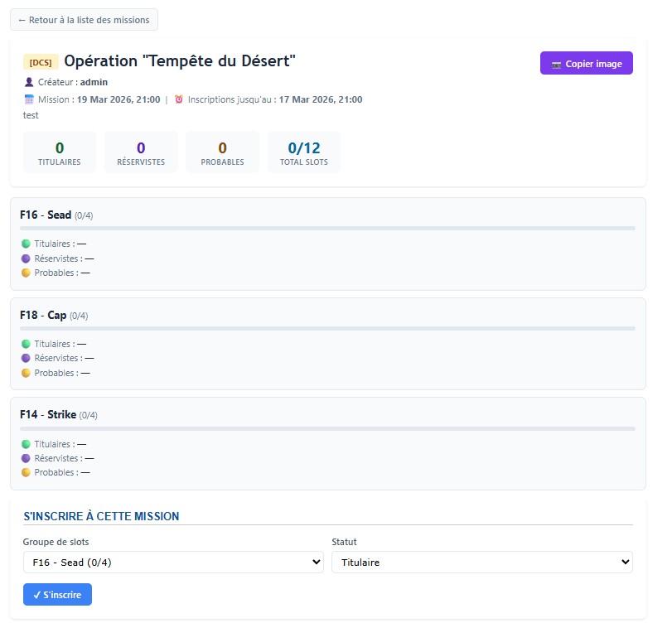Screen dimensions: 672x623
Task: Submit registration with the S'inscrire button
Action: 57,595
